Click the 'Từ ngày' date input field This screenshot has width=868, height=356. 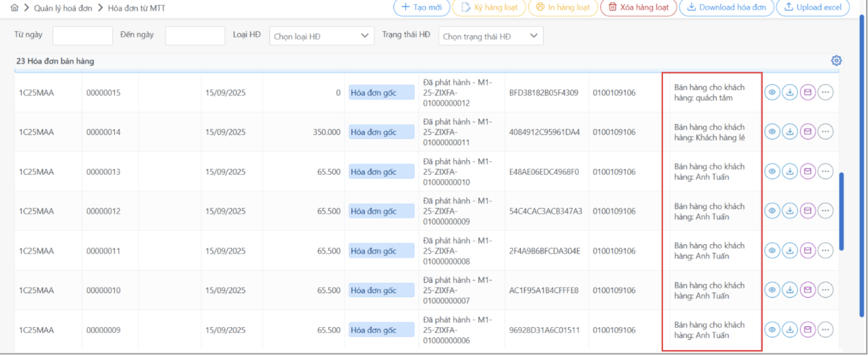click(x=82, y=36)
